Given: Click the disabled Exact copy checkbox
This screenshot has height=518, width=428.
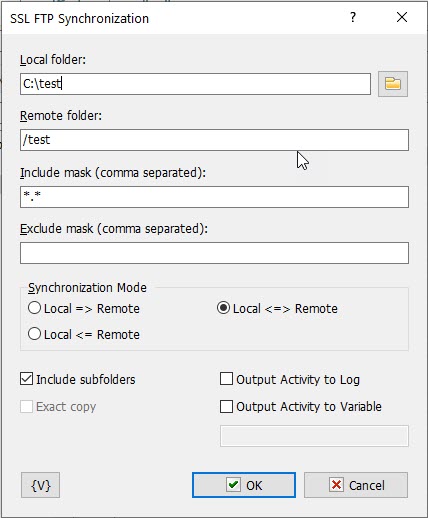Looking at the screenshot, I should point(27,406).
